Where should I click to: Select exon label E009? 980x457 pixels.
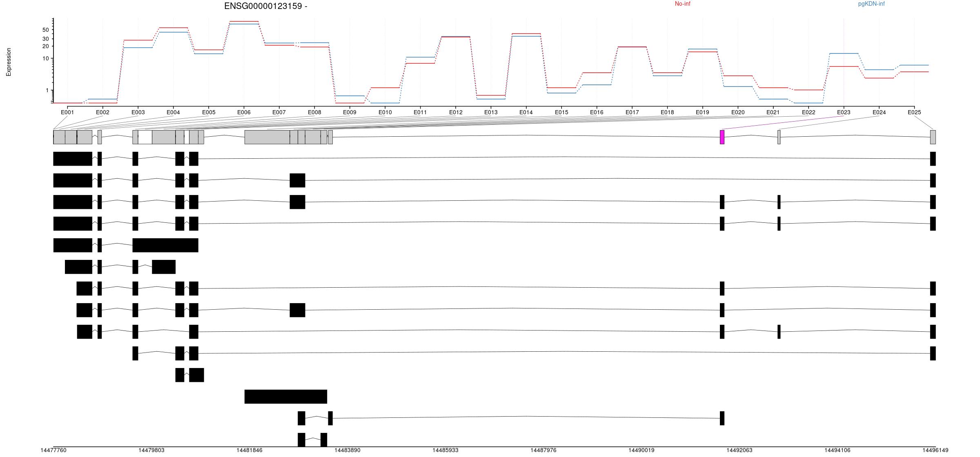point(350,112)
